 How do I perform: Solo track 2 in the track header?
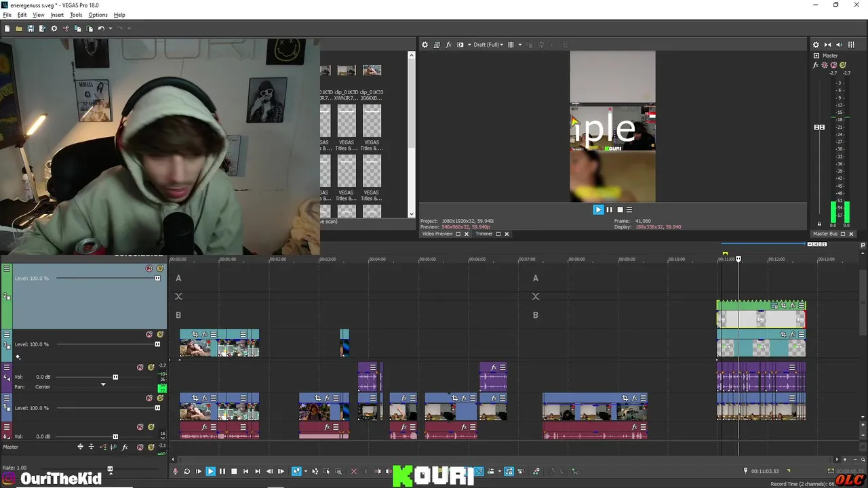(x=160, y=268)
